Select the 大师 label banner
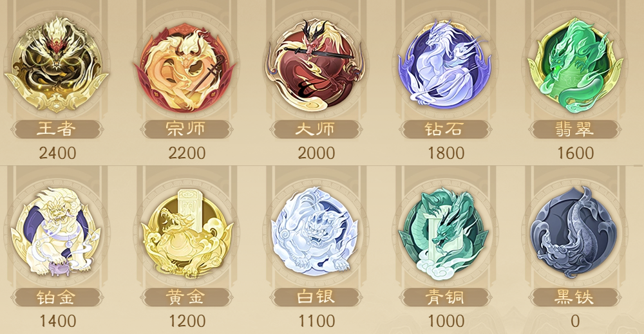This screenshot has height=334, width=644. point(316,129)
